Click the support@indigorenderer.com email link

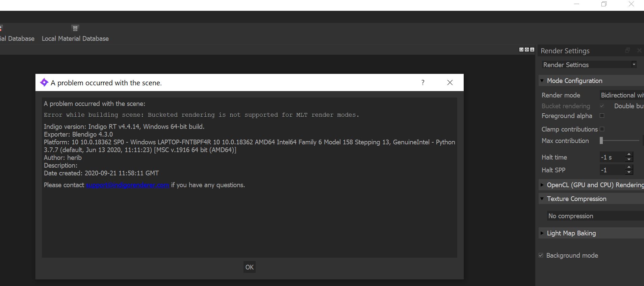[127, 185]
